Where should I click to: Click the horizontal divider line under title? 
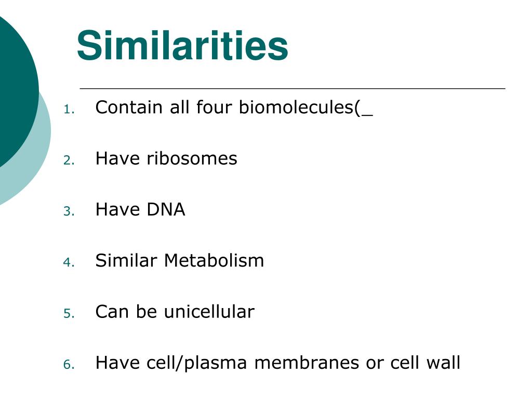click(x=292, y=88)
